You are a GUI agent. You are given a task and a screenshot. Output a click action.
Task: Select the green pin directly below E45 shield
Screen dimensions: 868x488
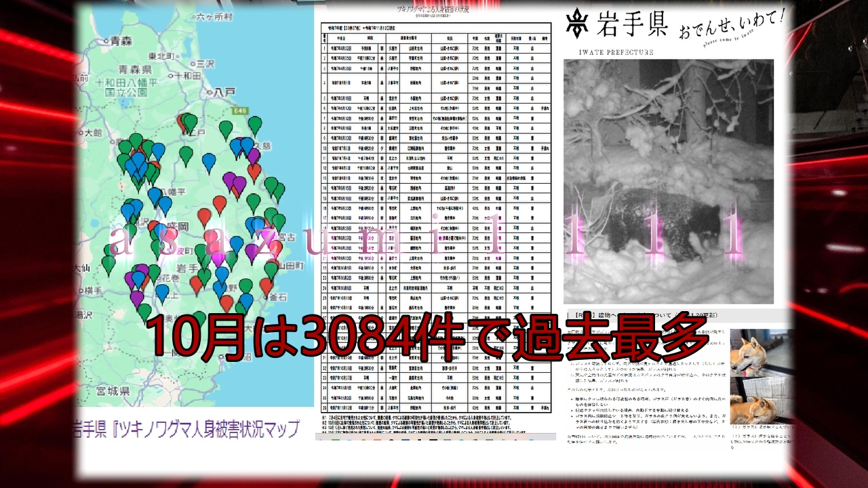(x=254, y=125)
